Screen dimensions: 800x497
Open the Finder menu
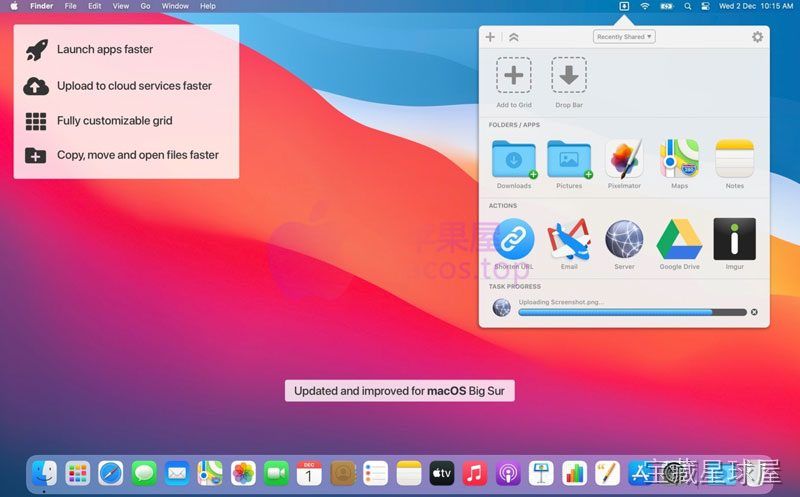(x=41, y=6)
